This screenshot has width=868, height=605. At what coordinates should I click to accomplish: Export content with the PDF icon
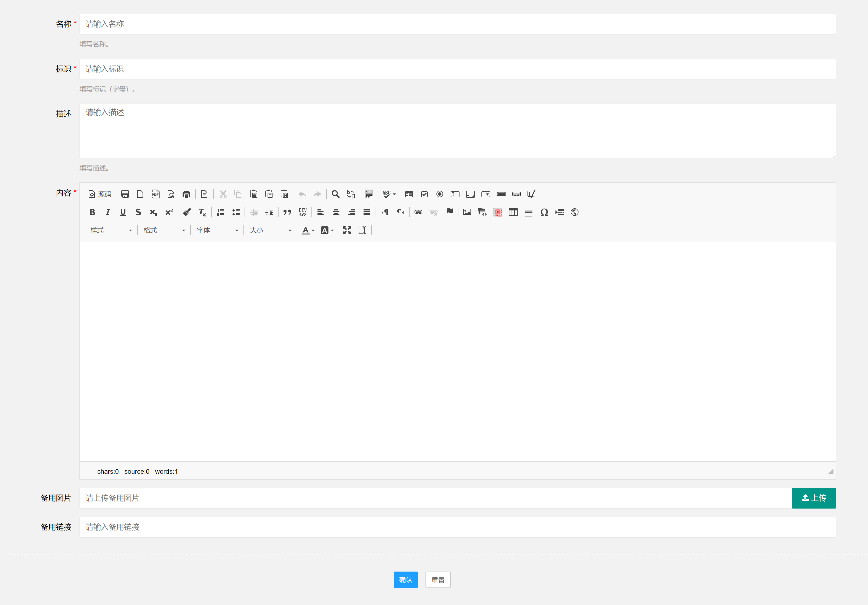(155, 194)
